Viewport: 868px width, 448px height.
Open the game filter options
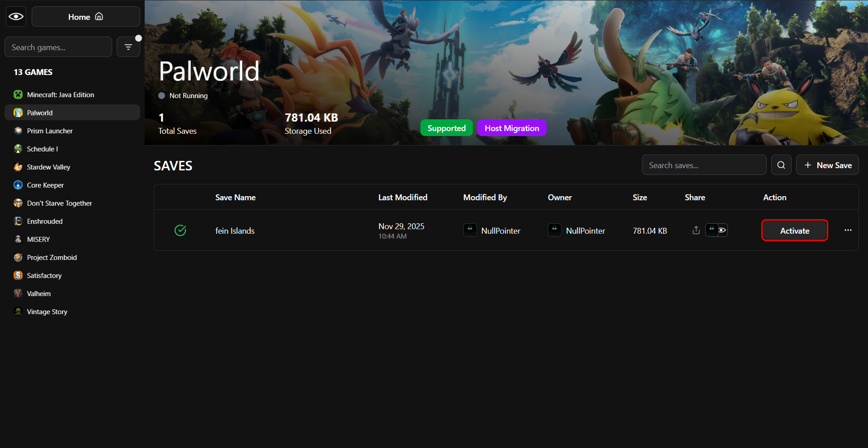(x=128, y=47)
